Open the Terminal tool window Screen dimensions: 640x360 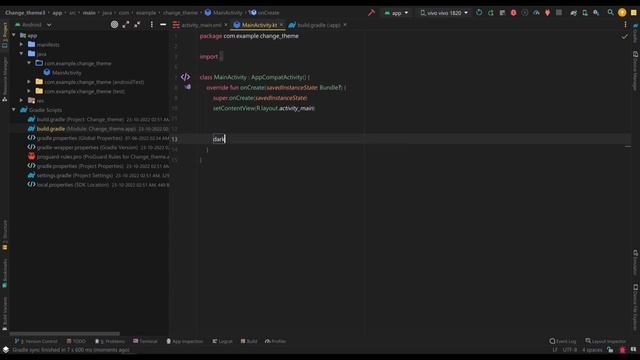tap(145, 341)
